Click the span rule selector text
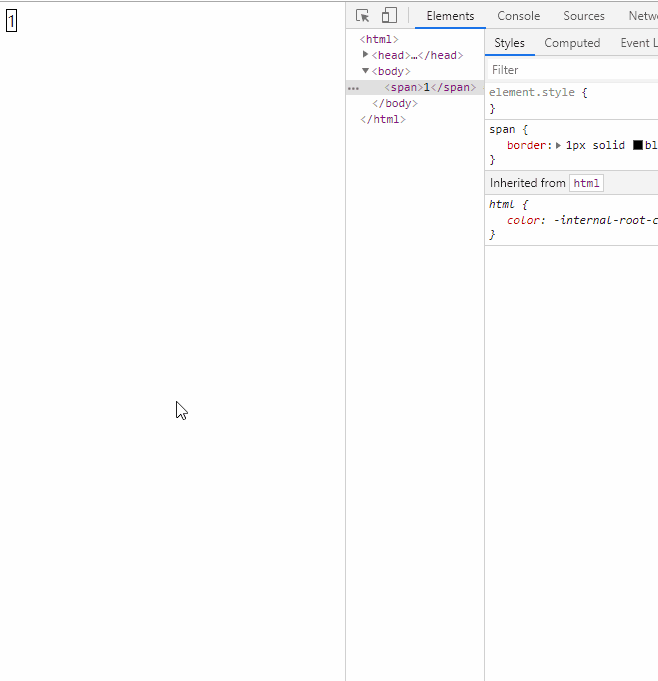The height and width of the screenshot is (681, 658). pos(502,129)
